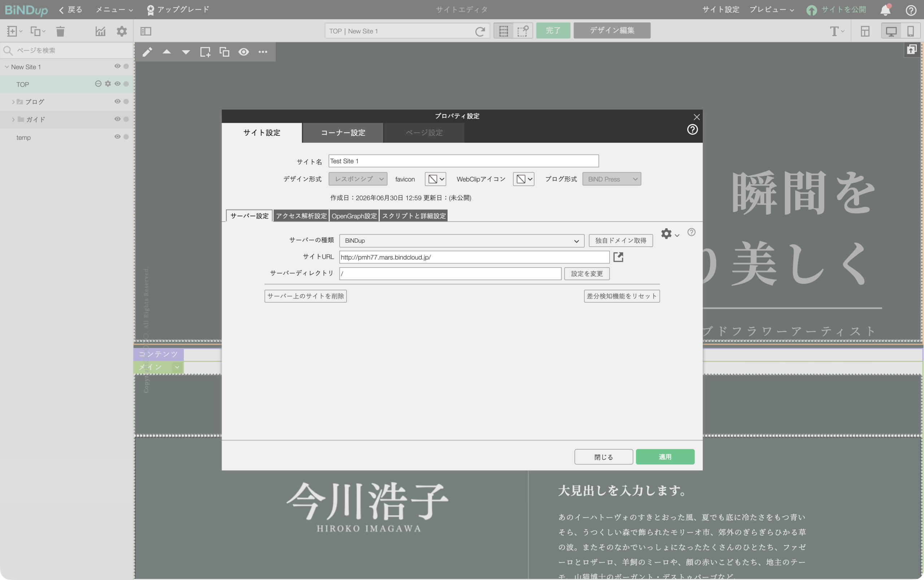Click the add block icon
The image size is (924, 580).
205,52
